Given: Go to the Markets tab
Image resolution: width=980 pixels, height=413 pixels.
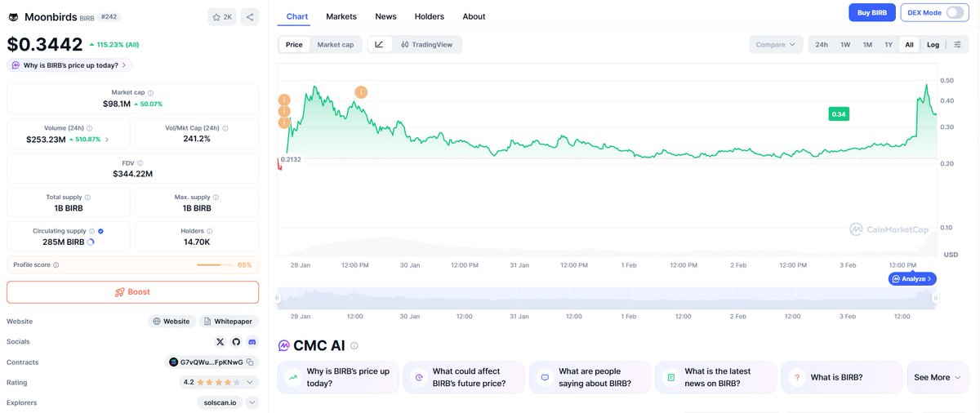Looking at the screenshot, I should (341, 16).
